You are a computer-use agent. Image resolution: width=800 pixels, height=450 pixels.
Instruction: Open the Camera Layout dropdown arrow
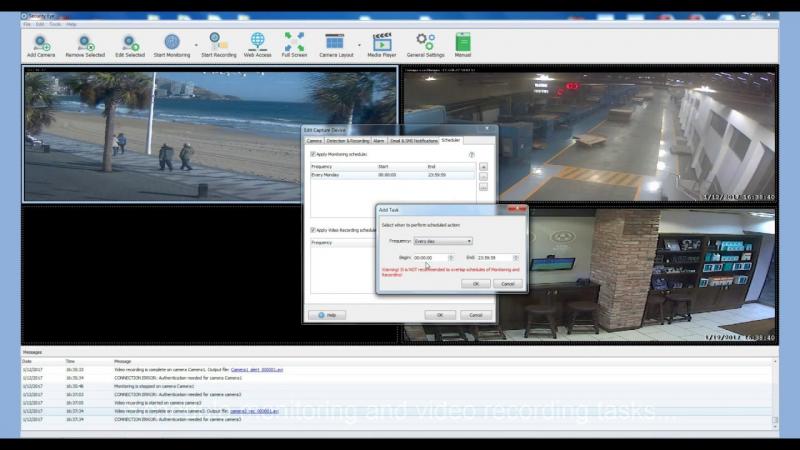click(x=359, y=45)
